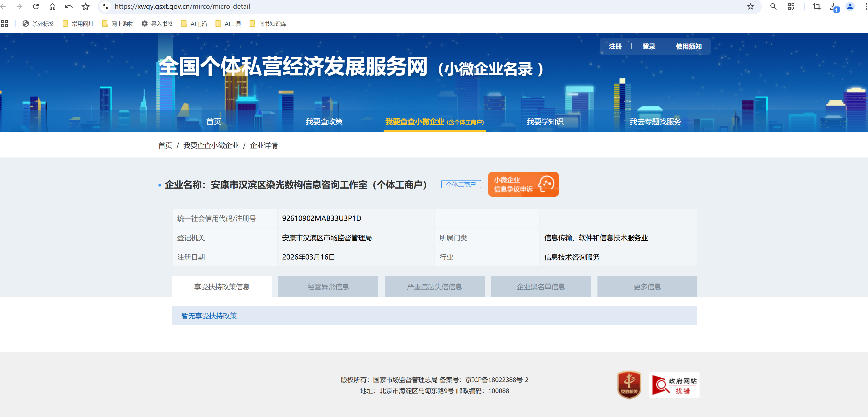Open the user profile avatar icon

coord(850,6)
